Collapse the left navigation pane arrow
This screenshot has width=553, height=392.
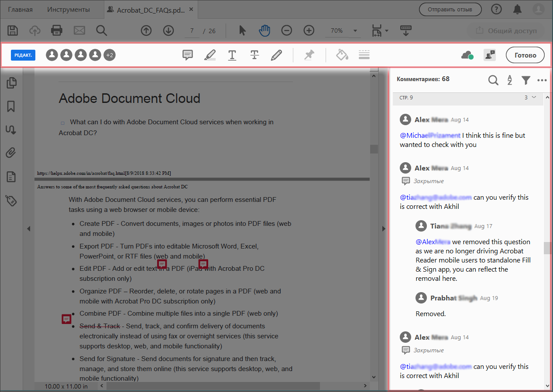[28, 228]
